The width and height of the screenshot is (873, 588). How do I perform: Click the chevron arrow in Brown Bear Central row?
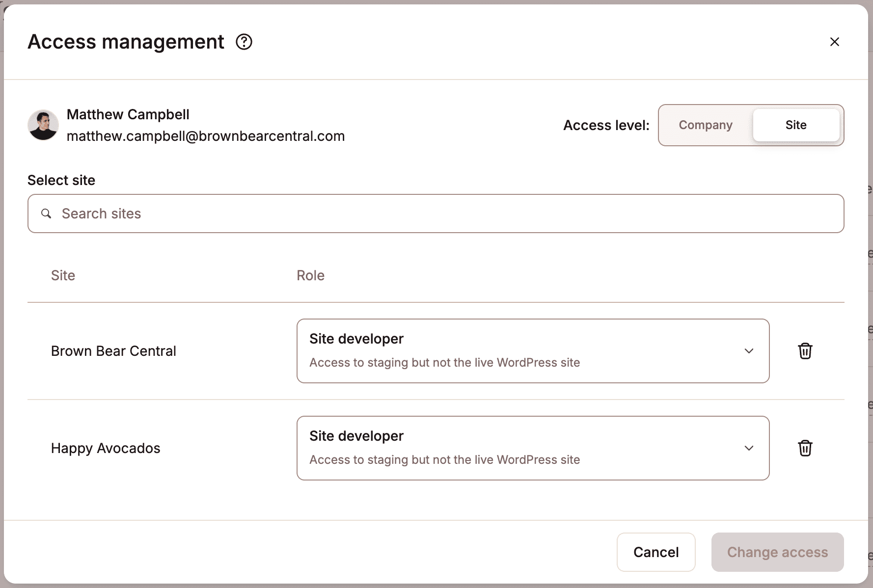[749, 351]
